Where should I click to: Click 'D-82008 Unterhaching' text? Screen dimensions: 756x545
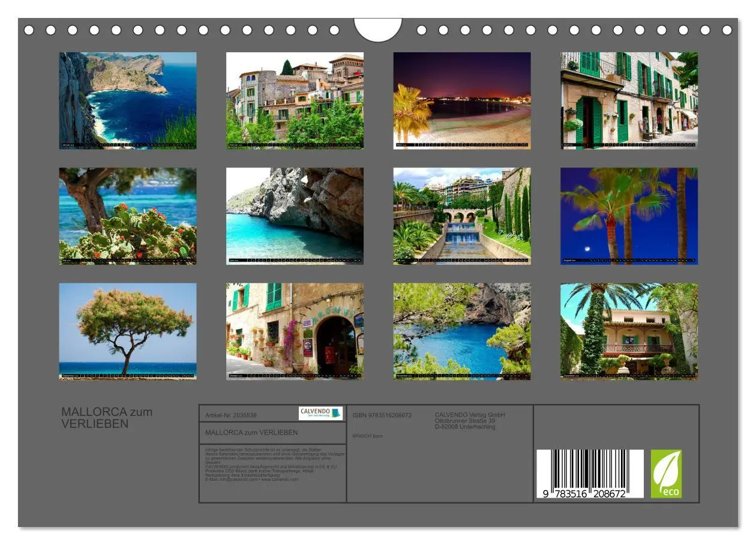465,427
